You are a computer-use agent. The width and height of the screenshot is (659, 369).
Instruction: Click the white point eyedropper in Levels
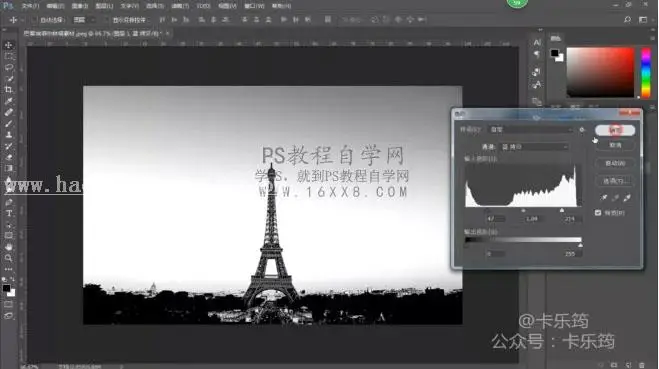click(x=627, y=198)
